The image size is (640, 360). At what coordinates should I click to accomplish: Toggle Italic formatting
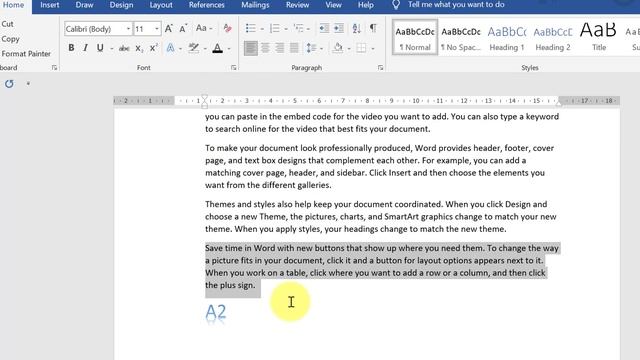(85, 48)
